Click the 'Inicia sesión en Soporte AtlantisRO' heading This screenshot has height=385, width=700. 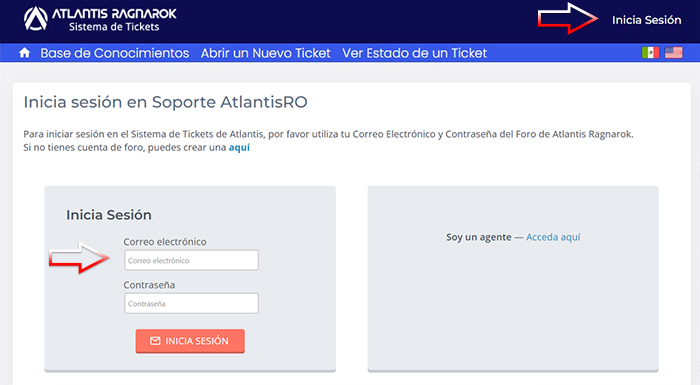[x=166, y=102]
